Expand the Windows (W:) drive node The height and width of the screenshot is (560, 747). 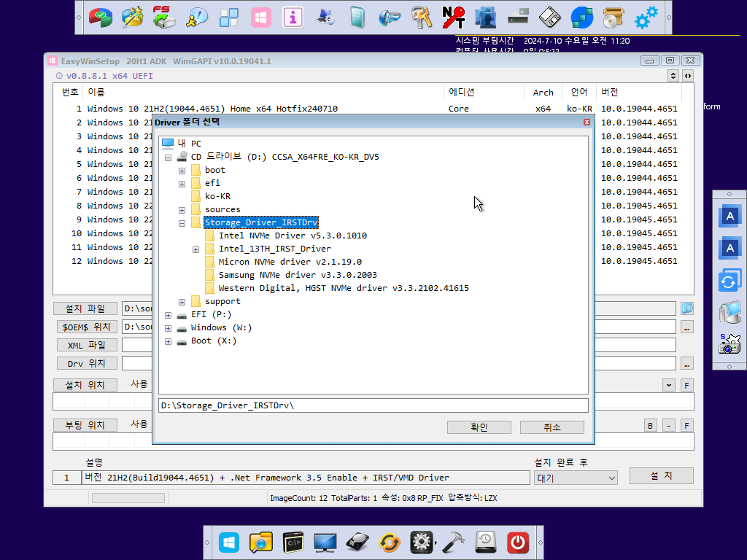(x=169, y=328)
